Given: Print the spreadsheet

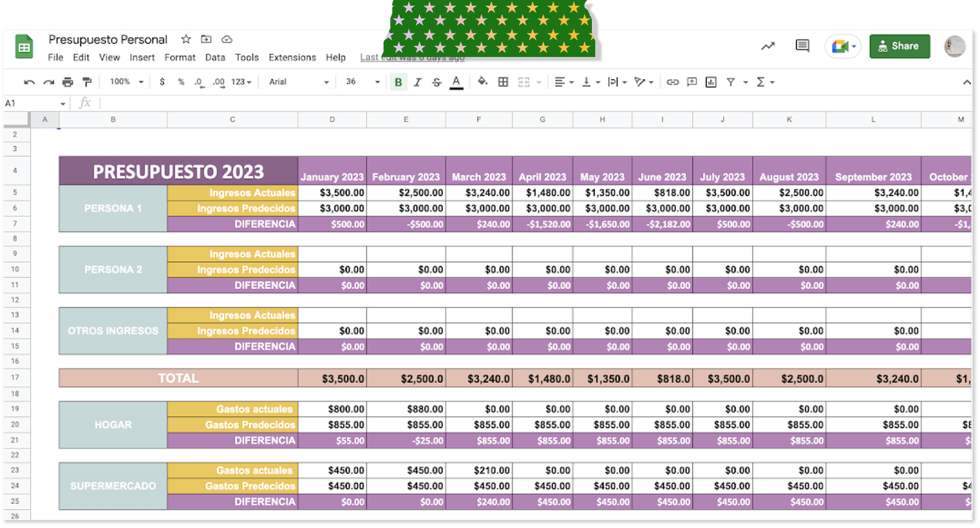Looking at the screenshot, I should click(x=68, y=82).
